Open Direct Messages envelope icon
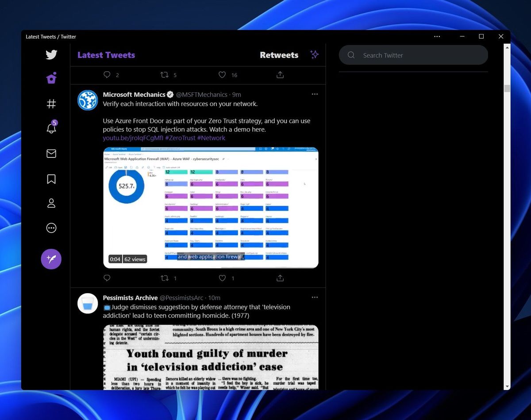 coord(51,153)
